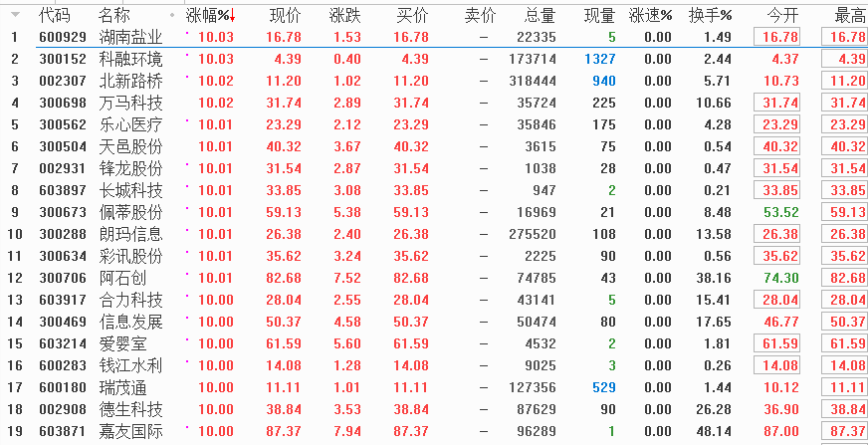The height and width of the screenshot is (445, 868).
Task: Click stock code 600180
Action: (x=63, y=387)
